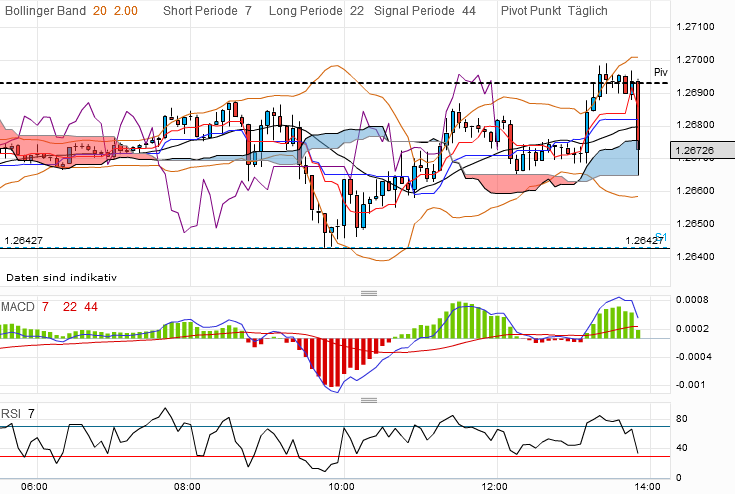Click the Pivot Punkt label

click(x=531, y=11)
